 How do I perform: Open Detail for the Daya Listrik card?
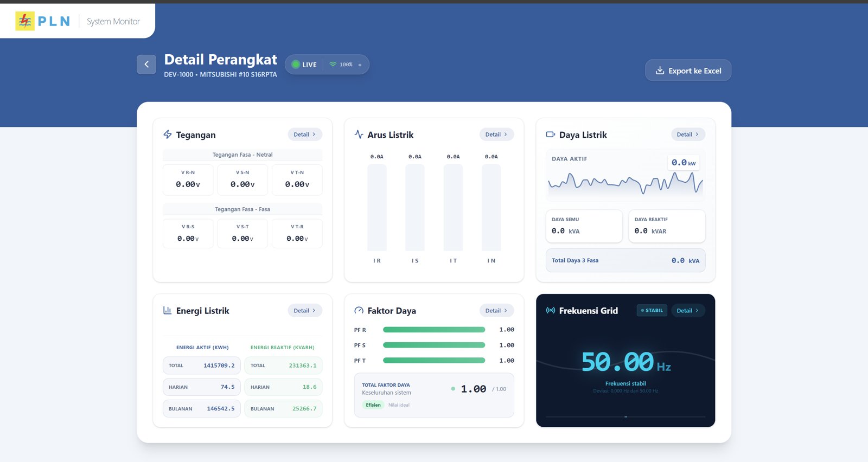tap(688, 134)
